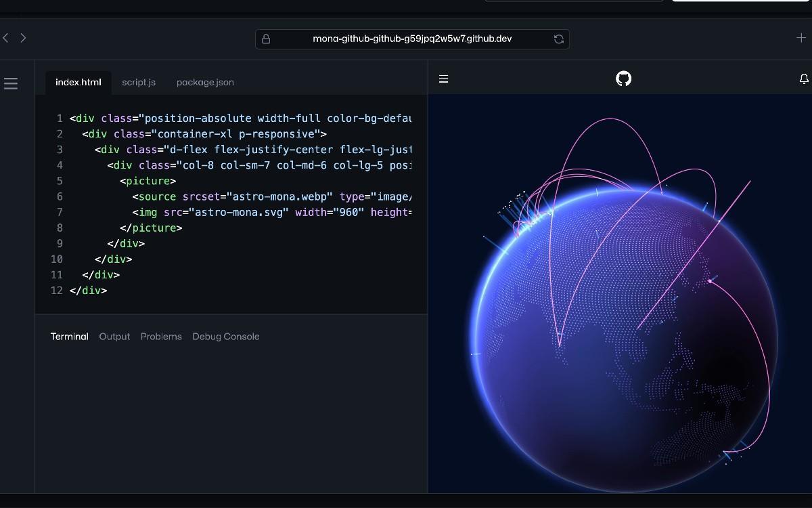
Task: Open the notifications bell icon
Action: pos(803,79)
